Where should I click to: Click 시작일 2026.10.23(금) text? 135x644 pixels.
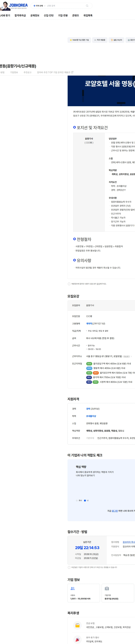[87, 554]
